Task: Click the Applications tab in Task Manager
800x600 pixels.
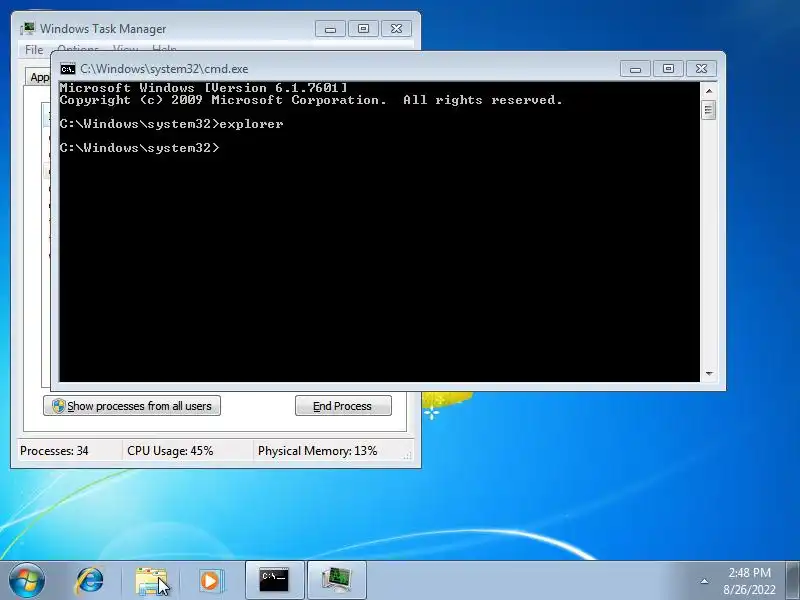Action: tap(39, 77)
